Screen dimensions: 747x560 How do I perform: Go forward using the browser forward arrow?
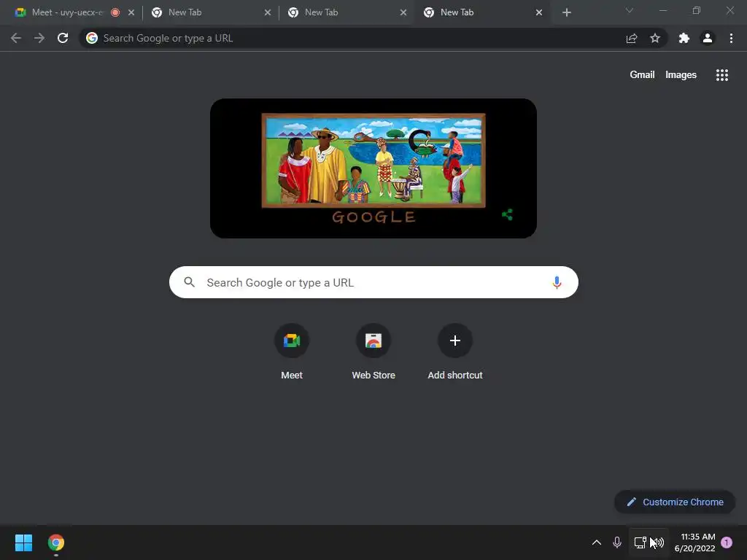[x=39, y=38]
